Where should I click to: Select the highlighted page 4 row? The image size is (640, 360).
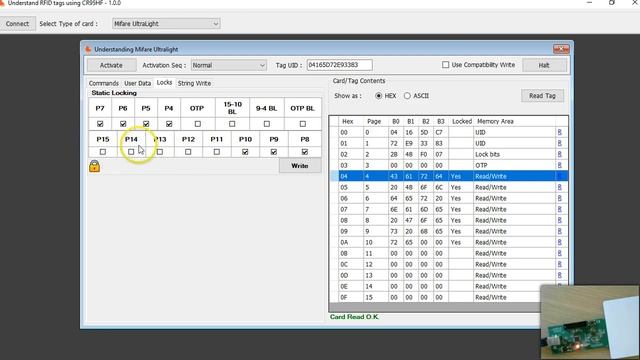click(x=448, y=176)
